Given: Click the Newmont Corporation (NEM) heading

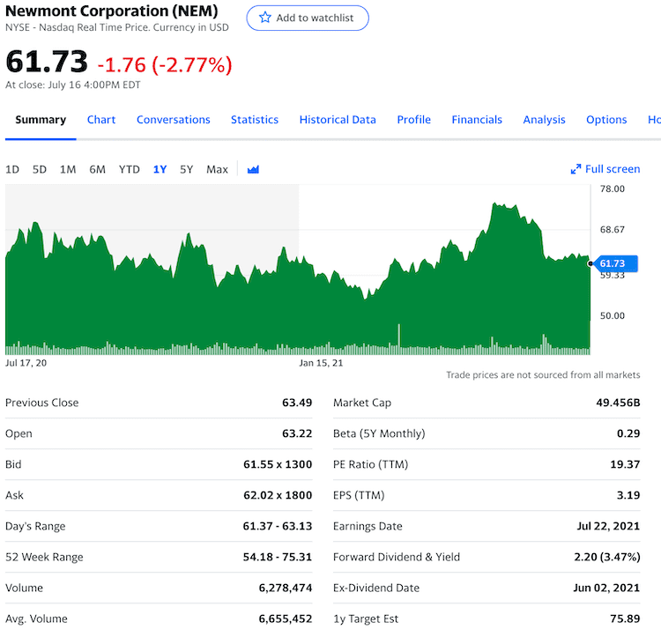Looking at the screenshot, I should [112, 11].
